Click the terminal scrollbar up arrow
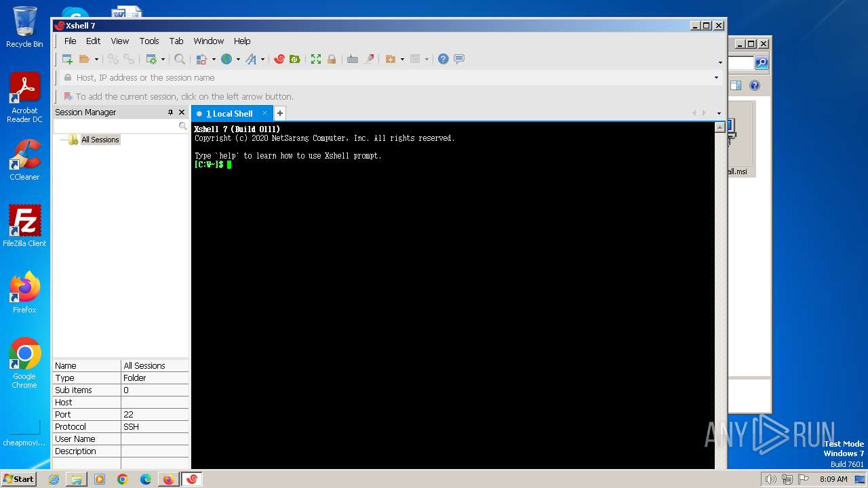This screenshot has width=868, height=488. coord(719,127)
